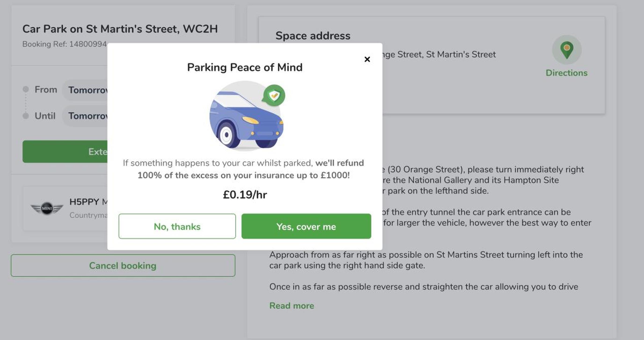Click the Parking Peace of Mind heading
Screen dimensions: 644x340
[x=245, y=67]
